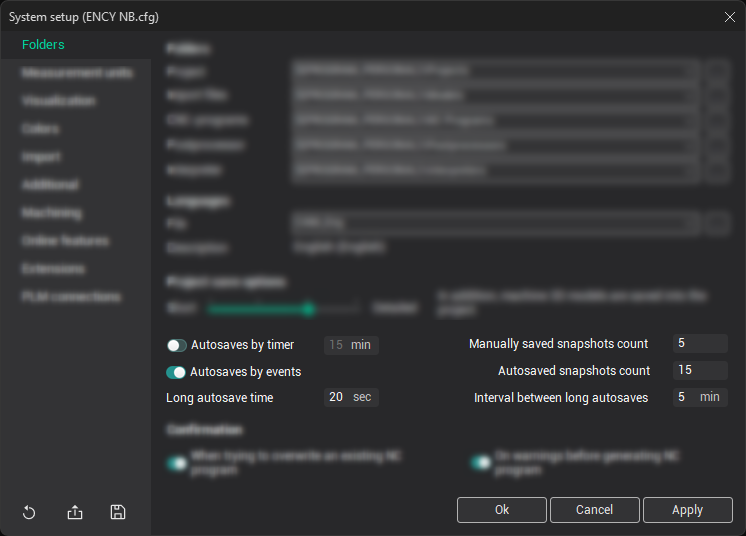Open the language File dropdown
The width and height of the screenshot is (746, 536).
coord(692,222)
